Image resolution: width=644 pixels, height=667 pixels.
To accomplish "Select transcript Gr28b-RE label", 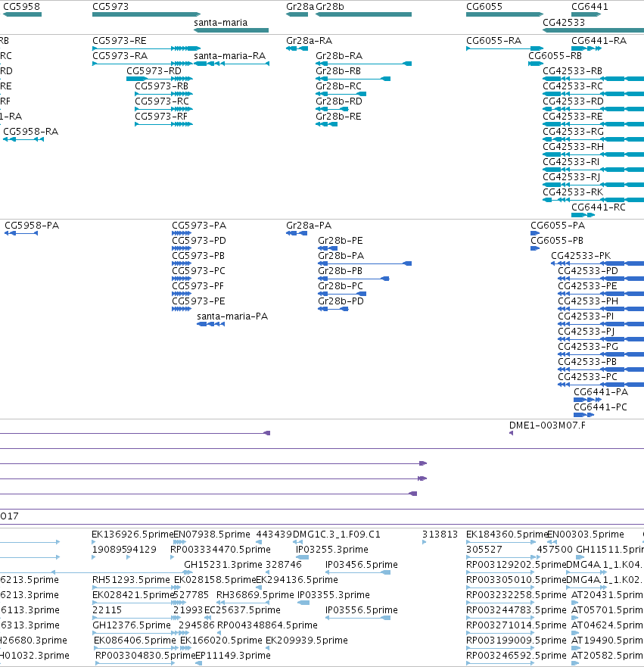I will pos(338,117).
